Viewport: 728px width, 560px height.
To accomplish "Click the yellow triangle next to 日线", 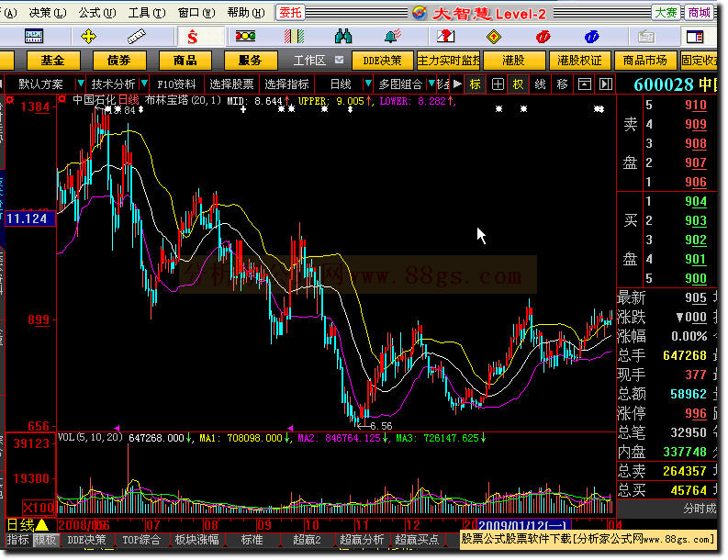I will tap(42, 525).
